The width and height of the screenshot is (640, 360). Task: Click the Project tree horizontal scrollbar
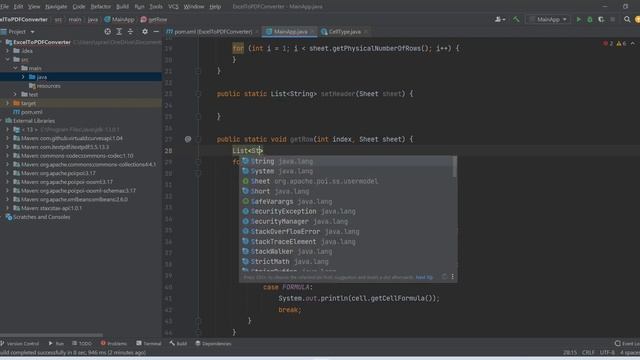51,335
